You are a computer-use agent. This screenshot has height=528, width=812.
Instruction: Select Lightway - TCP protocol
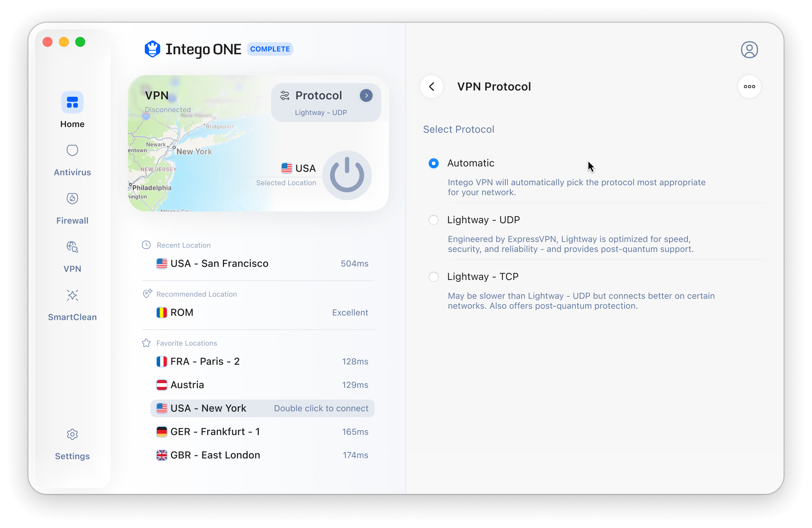tap(433, 277)
